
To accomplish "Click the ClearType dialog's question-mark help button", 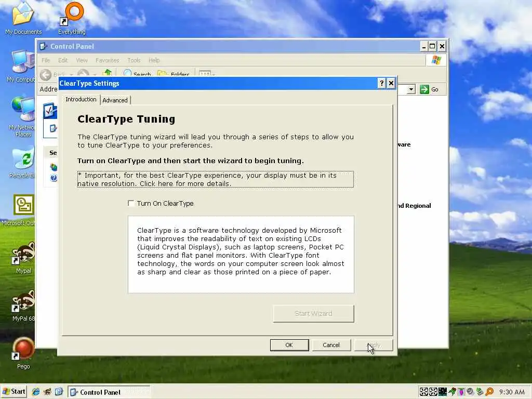I will point(381,83).
